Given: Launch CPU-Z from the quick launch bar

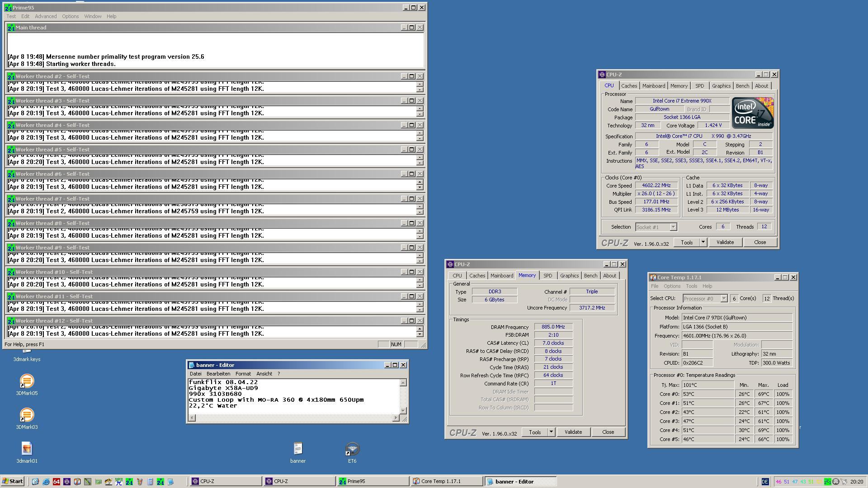Looking at the screenshot, I should point(67,482).
